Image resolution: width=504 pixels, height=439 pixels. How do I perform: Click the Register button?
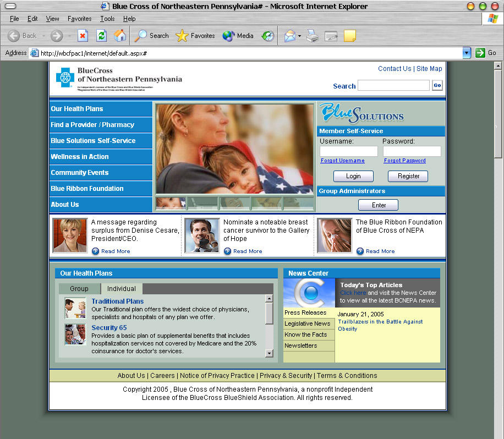click(408, 176)
